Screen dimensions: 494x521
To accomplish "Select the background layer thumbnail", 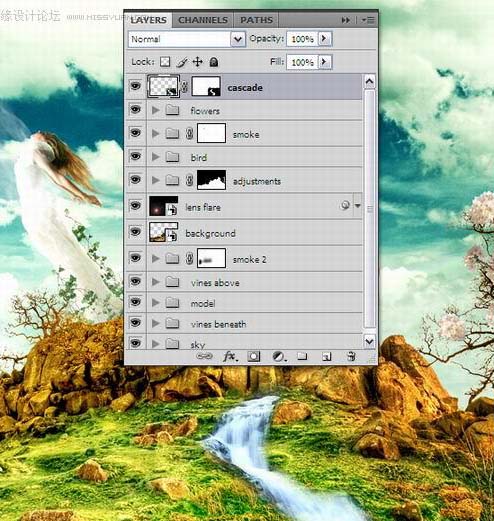I will click(x=163, y=232).
